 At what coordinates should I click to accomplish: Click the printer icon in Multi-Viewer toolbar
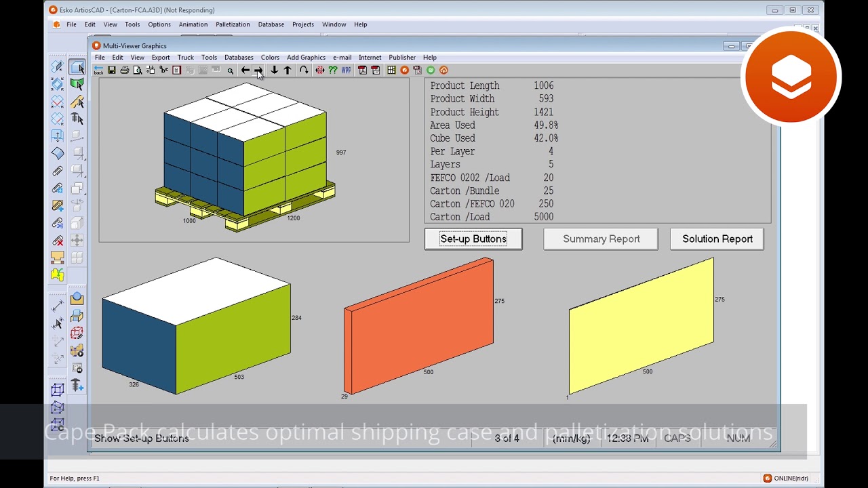pyautogui.click(x=125, y=70)
